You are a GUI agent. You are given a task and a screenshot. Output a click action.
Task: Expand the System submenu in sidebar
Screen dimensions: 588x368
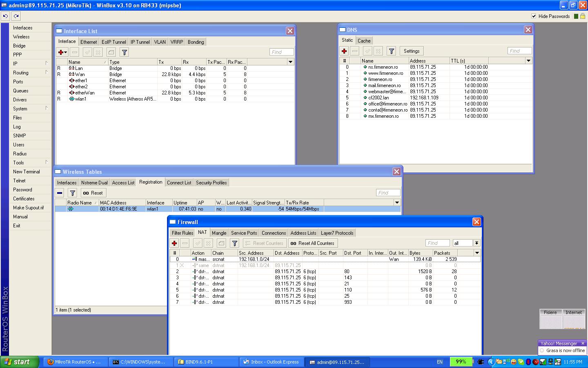pyautogui.click(x=30, y=108)
